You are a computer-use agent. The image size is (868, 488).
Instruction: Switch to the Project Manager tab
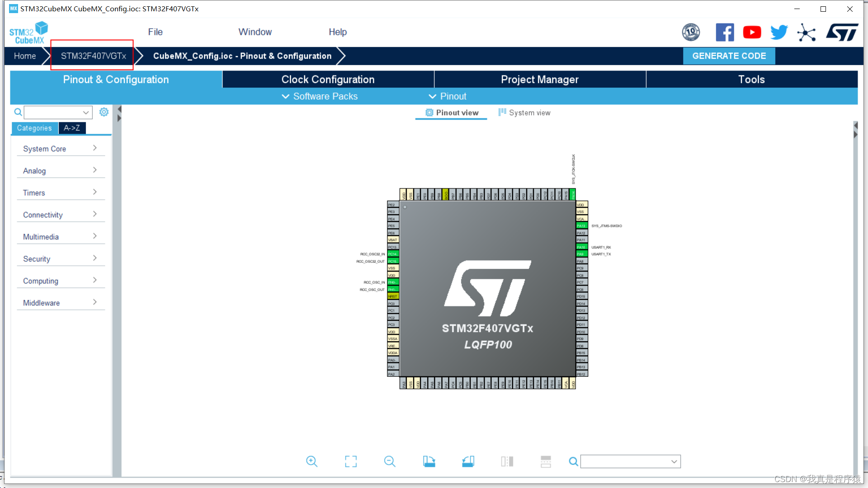click(540, 80)
